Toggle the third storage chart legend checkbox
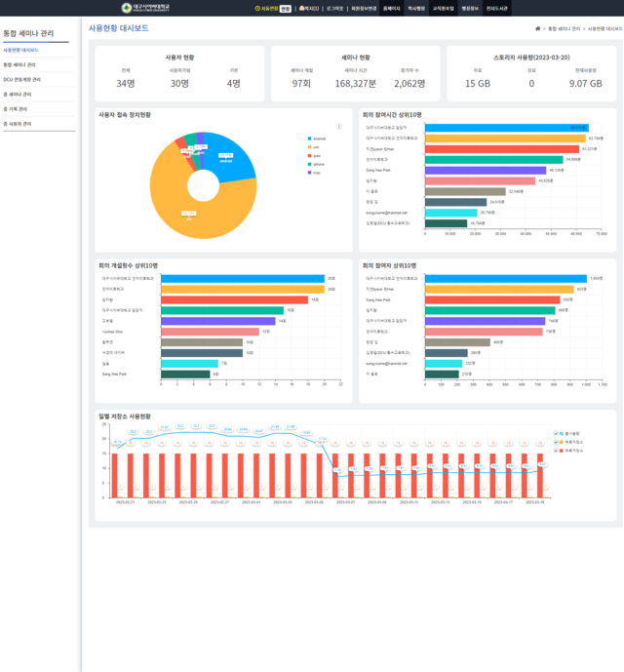This screenshot has height=672, width=624. pyautogui.click(x=556, y=451)
